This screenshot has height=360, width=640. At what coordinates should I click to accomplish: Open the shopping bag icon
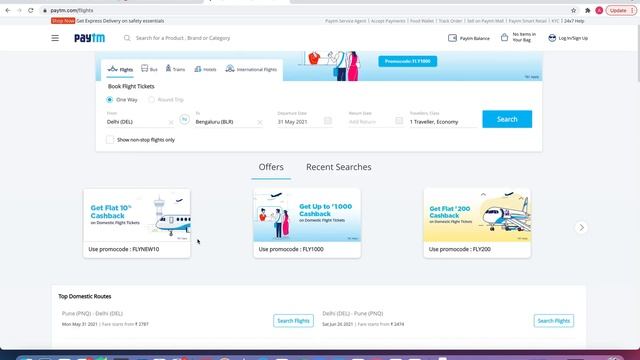point(504,38)
